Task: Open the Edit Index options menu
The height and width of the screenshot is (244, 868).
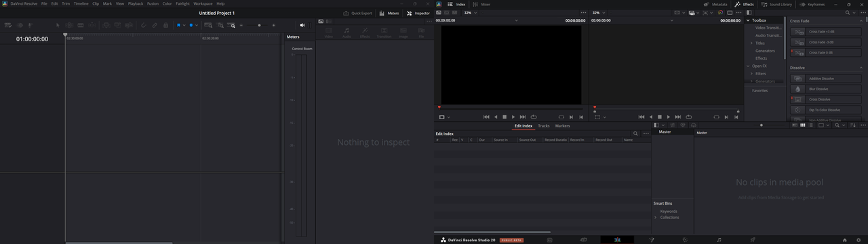Action: 646,134
